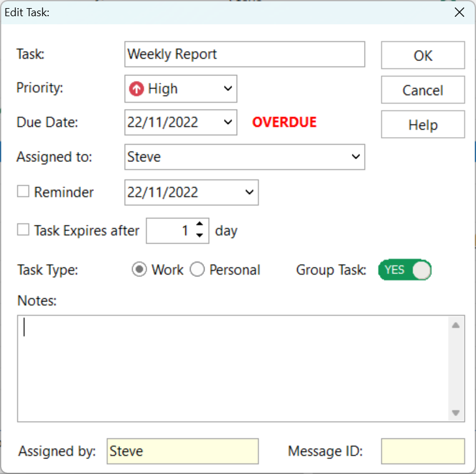Open Help for Edit Task
Screen dimensions: 476x474
pos(423,125)
